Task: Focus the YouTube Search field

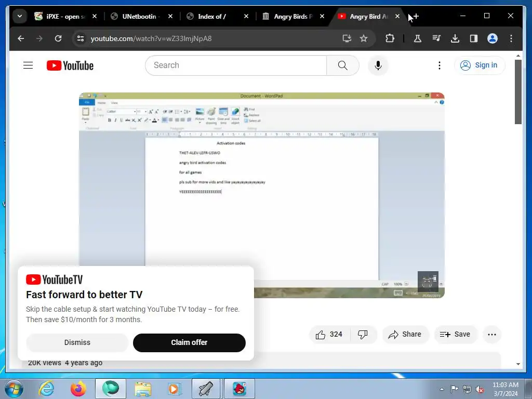Action: pyautogui.click(x=236, y=65)
